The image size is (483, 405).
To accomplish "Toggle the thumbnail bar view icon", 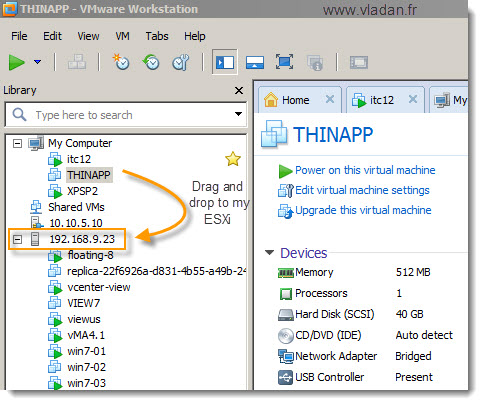I will point(255,62).
